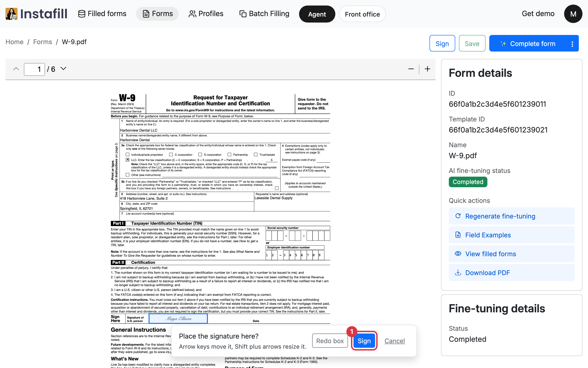Cancel signature placement

tap(395, 341)
